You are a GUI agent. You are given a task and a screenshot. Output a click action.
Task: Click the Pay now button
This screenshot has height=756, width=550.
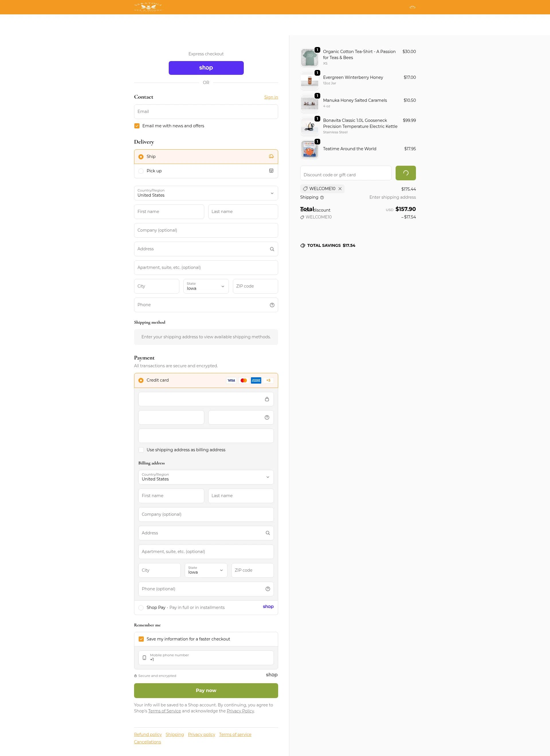[x=206, y=690]
